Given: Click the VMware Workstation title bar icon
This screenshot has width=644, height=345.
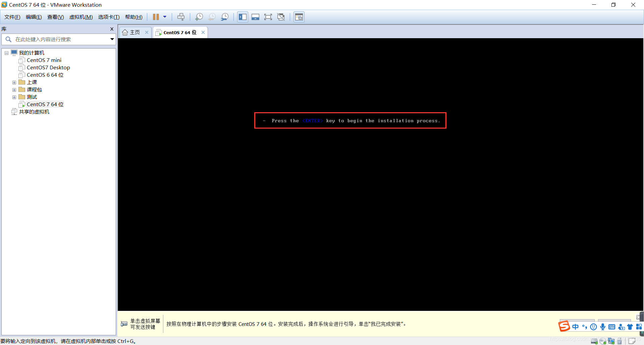Looking at the screenshot, I should (x=4, y=5).
